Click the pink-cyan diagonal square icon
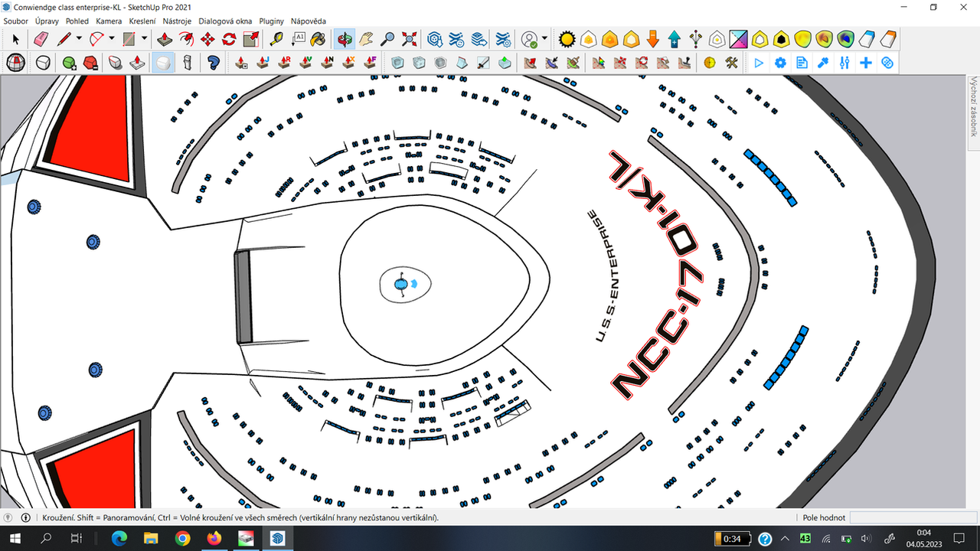This screenshot has height=551, width=980. (x=738, y=39)
